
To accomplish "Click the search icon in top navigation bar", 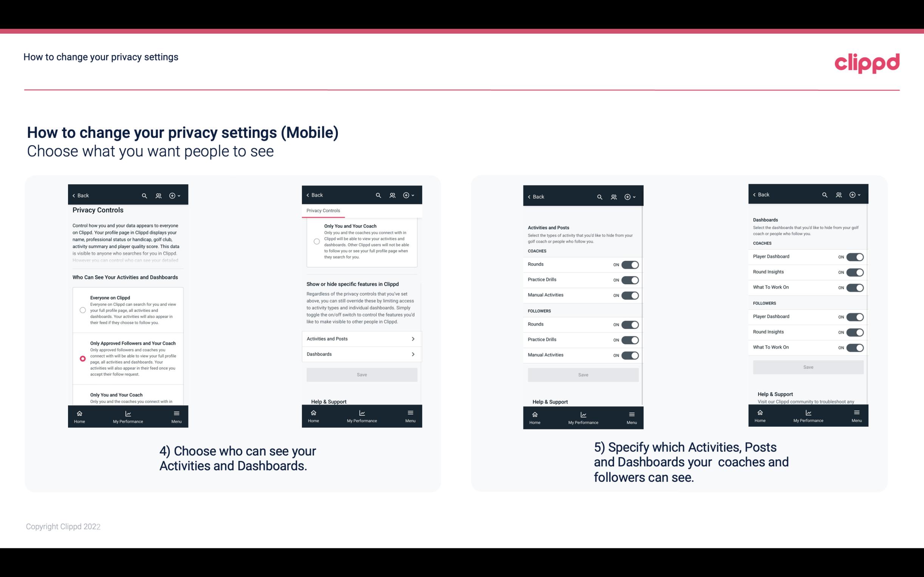I will 145,196.
